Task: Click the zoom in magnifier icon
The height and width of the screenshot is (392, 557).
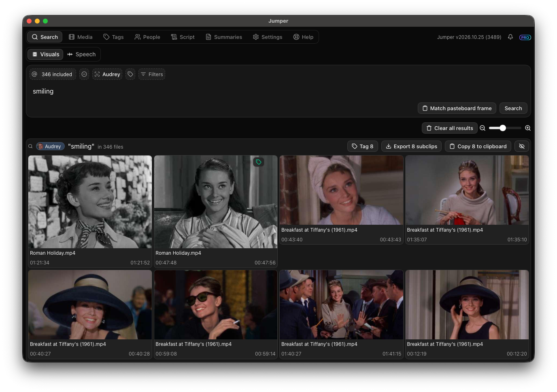Action: (x=528, y=128)
